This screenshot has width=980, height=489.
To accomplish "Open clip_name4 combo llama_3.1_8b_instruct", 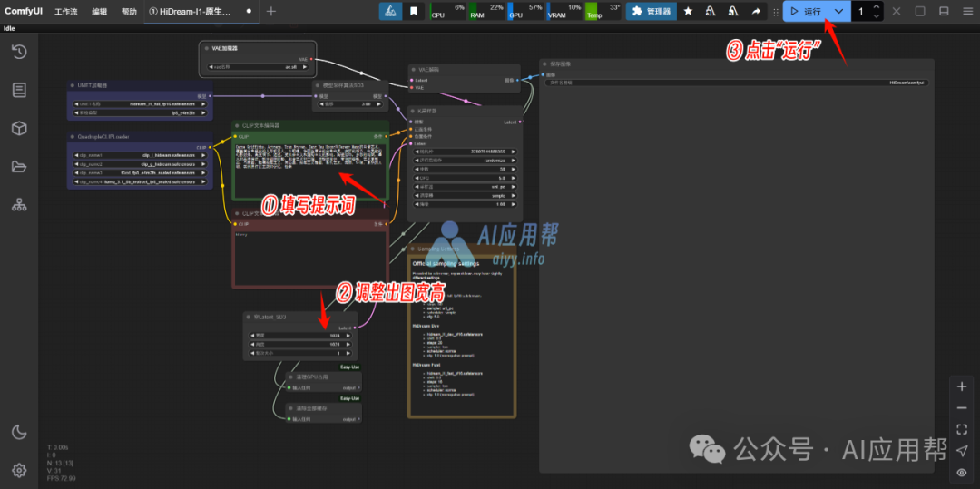I will 140,181.
